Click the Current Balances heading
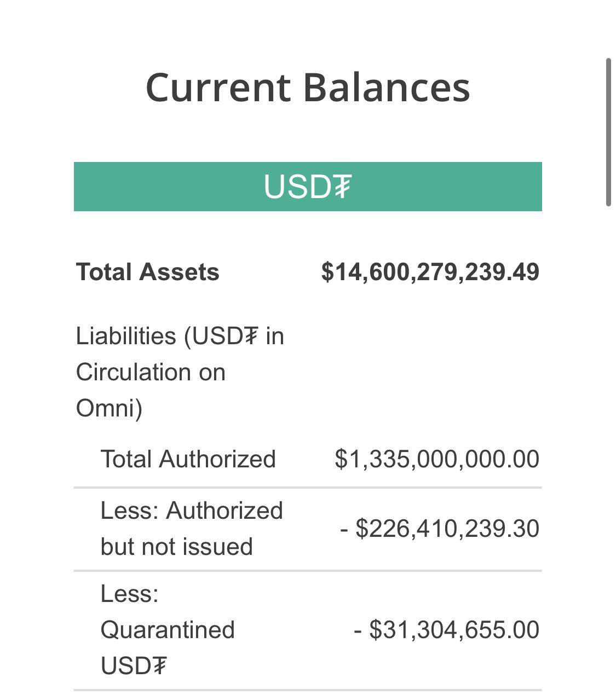 pos(308,88)
